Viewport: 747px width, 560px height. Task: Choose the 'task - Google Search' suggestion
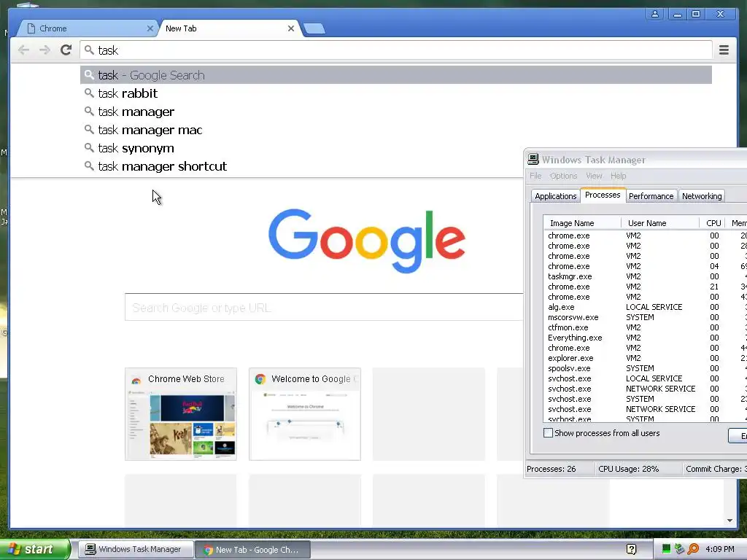click(396, 75)
